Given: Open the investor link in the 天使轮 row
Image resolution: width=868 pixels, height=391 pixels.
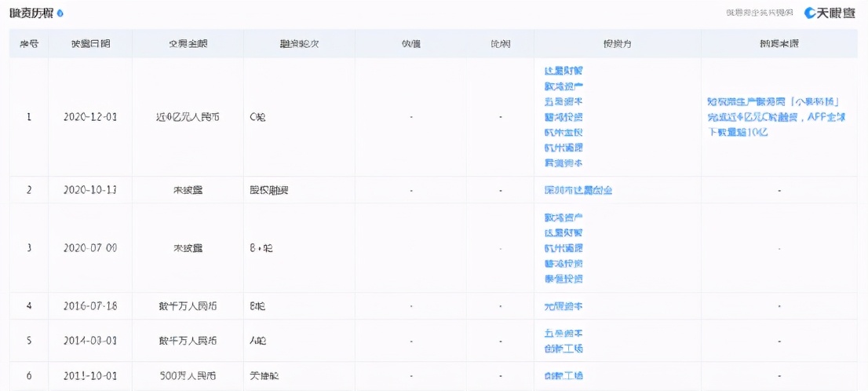Looking at the screenshot, I should point(563,375).
